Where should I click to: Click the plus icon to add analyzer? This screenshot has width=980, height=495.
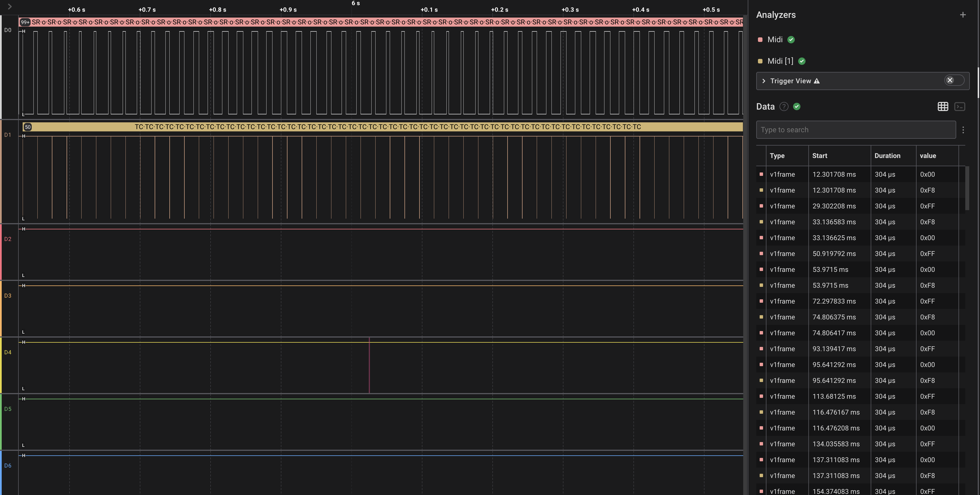pos(962,15)
